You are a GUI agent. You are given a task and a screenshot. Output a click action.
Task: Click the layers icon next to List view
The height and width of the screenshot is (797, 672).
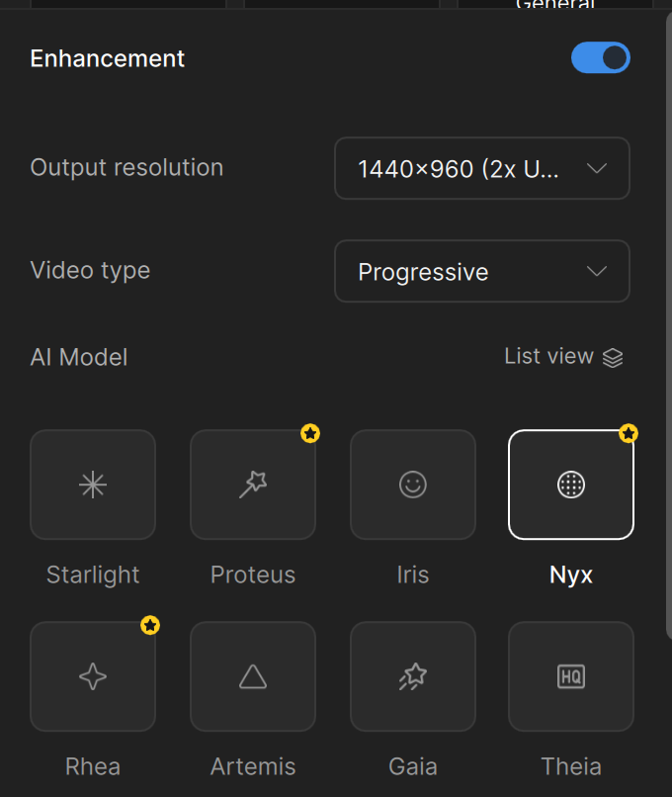(x=613, y=358)
